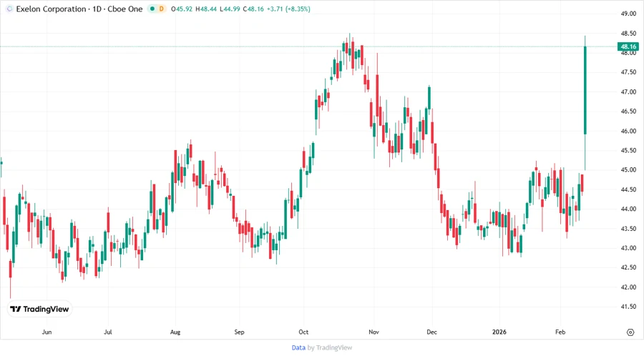The height and width of the screenshot is (356, 644).
Task: Click the Feb time axis label
Action: [x=560, y=332]
